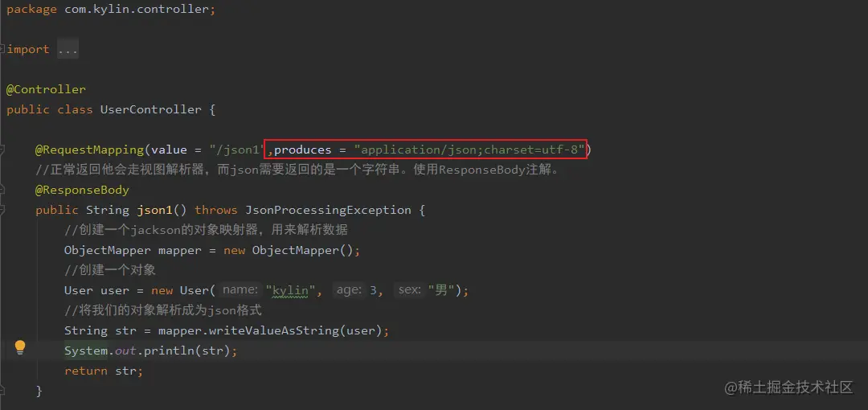The width and height of the screenshot is (868, 410).
Task: Click the "age:" parameter hint
Action: pos(350,289)
